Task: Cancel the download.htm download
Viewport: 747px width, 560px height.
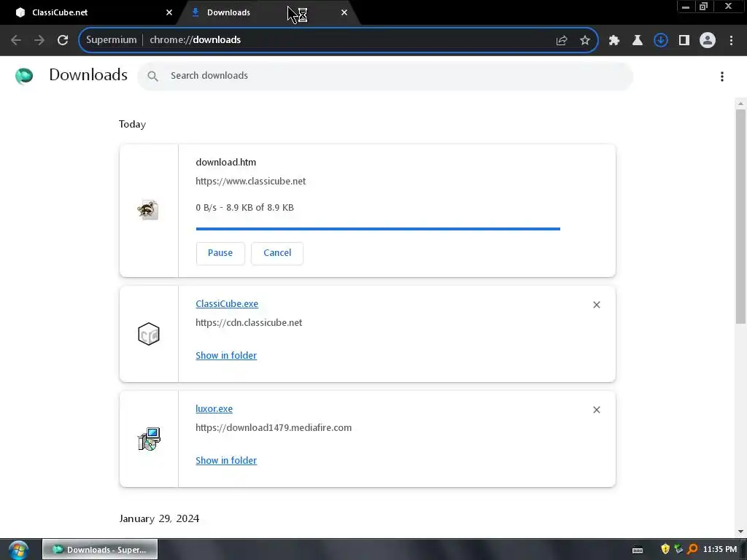Action: click(277, 253)
